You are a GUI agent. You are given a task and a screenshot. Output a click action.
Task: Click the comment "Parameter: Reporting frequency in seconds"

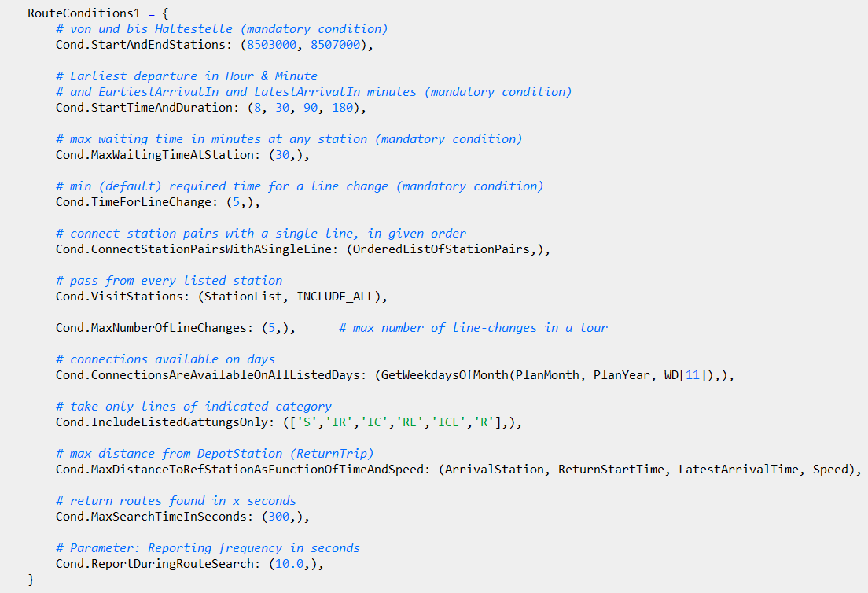coord(208,548)
